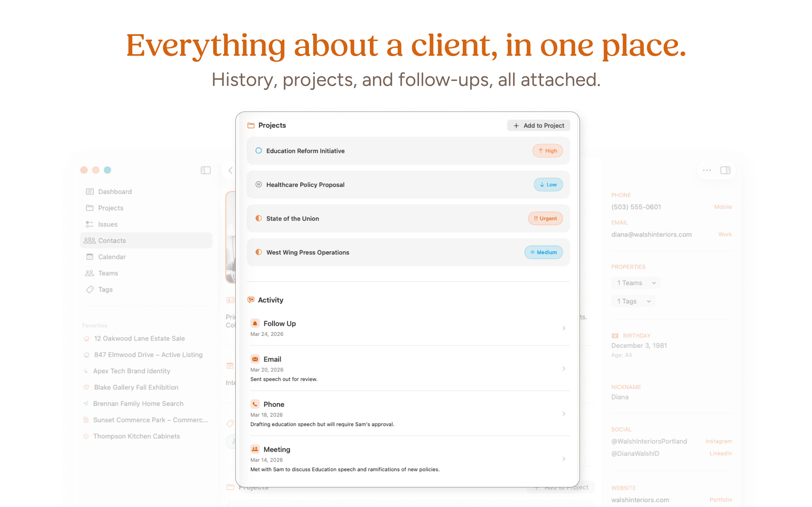This screenshot has height=507, width=812.
Task: Toggle paused status of Healthcare Policy Proposal
Action: tap(259, 184)
